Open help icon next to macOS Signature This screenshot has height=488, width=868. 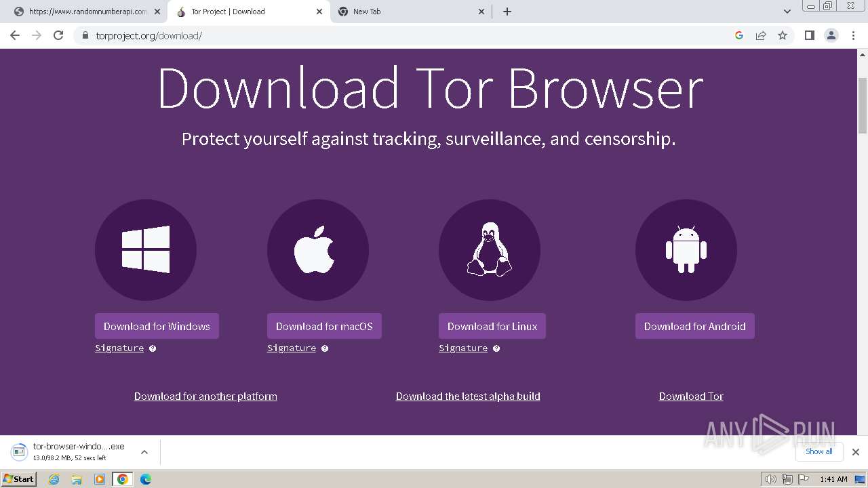325,348
